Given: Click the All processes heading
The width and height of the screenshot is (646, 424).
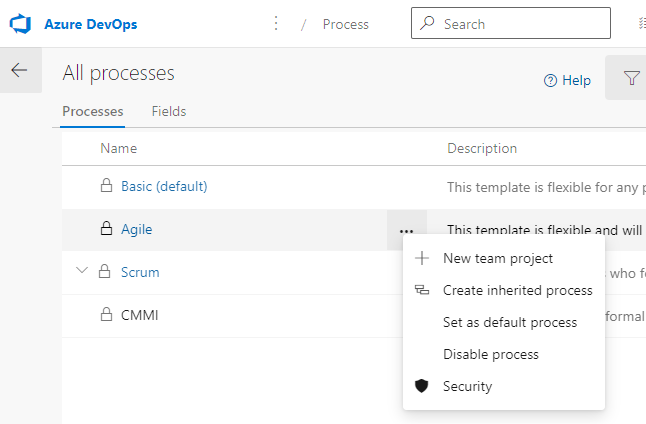Looking at the screenshot, I should (x=119, y=73).
